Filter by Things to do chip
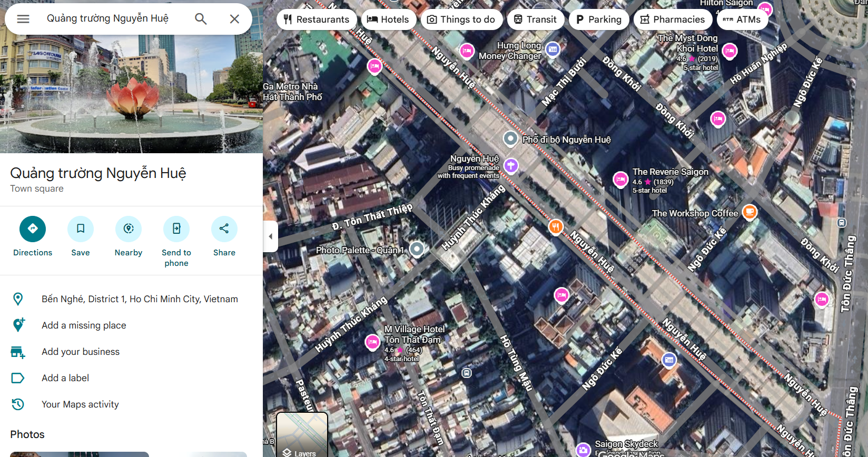 [x=461, y=19]
